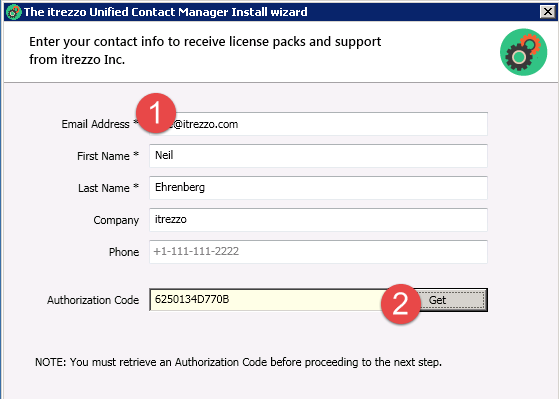Image resolution: width=559 pixels, height=399 pixels.
Task: Click the NOTE text about Authorization Code
Action: 238,362
